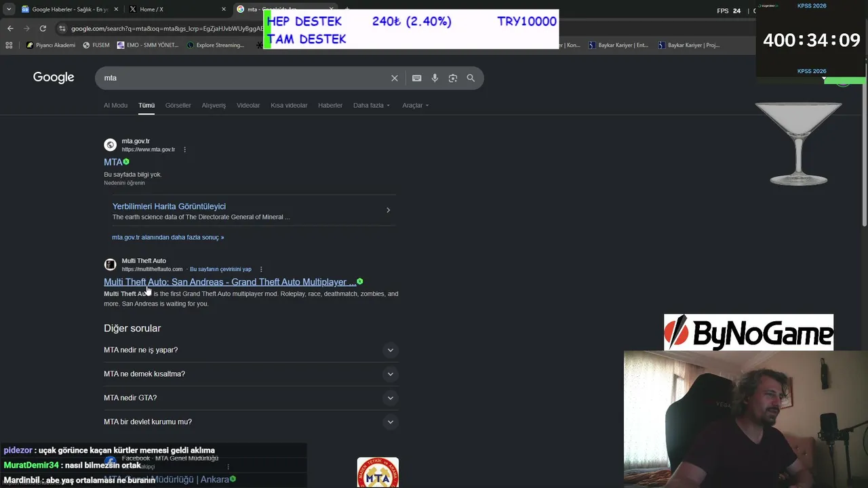
Task: Open the Baykar Kariyer | Ent bookmark
Action: coord(618,45)
